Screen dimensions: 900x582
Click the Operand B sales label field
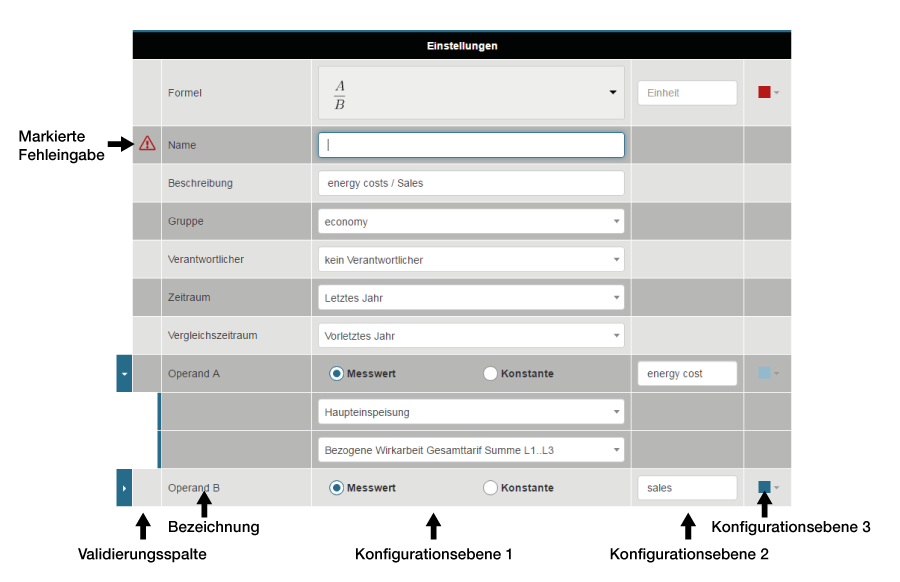687,488
